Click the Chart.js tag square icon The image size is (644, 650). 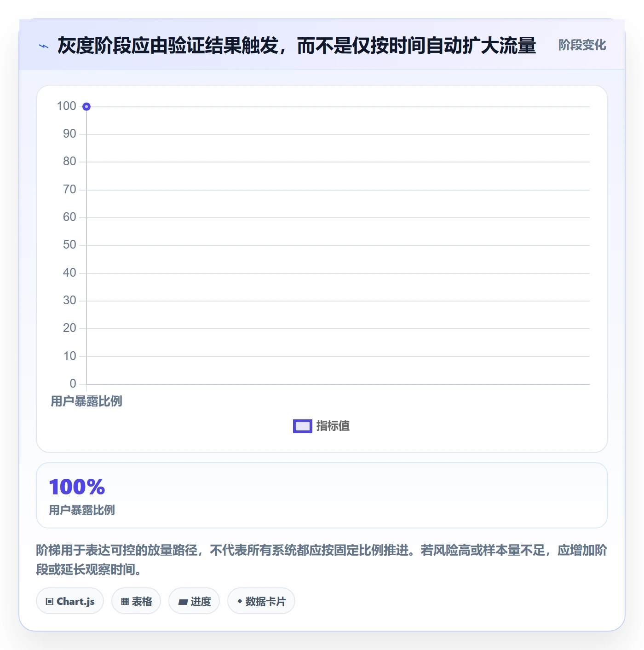(50, 602)
